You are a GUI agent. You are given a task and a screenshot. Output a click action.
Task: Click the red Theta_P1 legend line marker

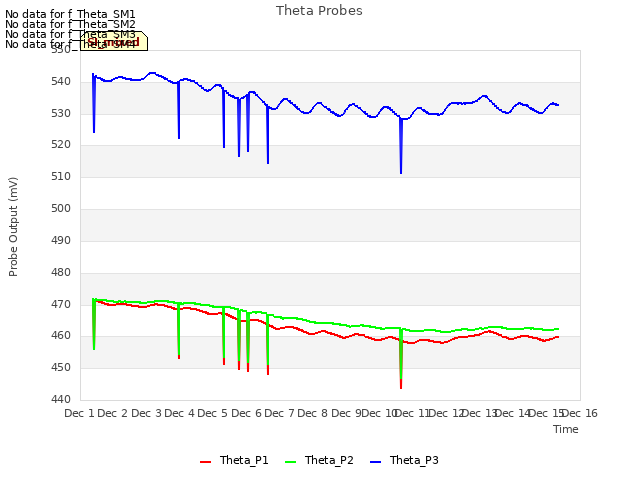pyautogui.click(x=205, y=462)
